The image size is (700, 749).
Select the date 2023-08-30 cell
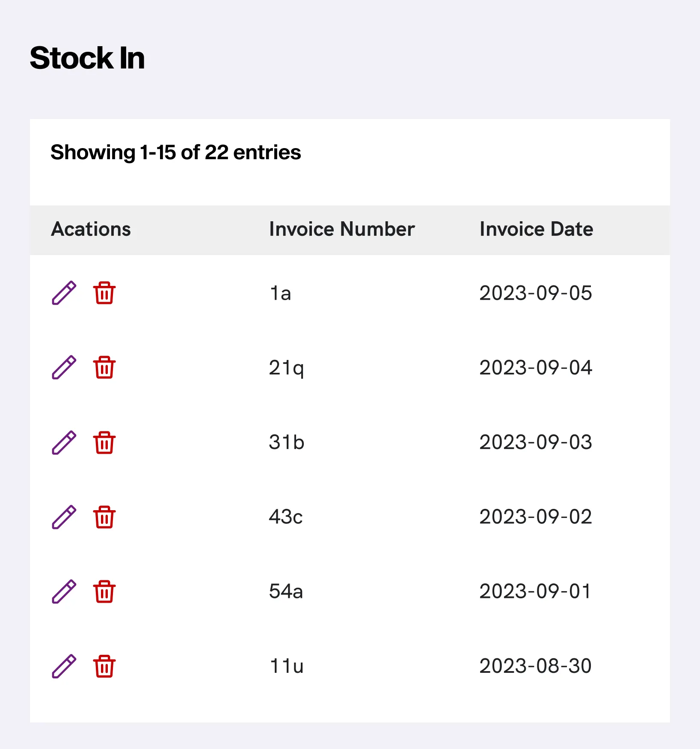[536, 666]
